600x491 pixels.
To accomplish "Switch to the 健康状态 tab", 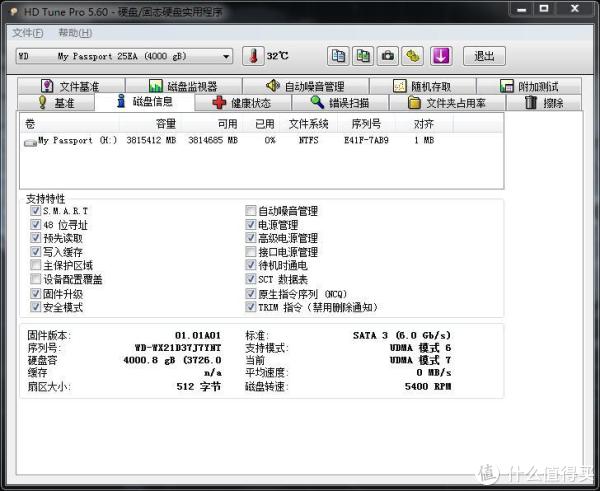I will 243,103.
